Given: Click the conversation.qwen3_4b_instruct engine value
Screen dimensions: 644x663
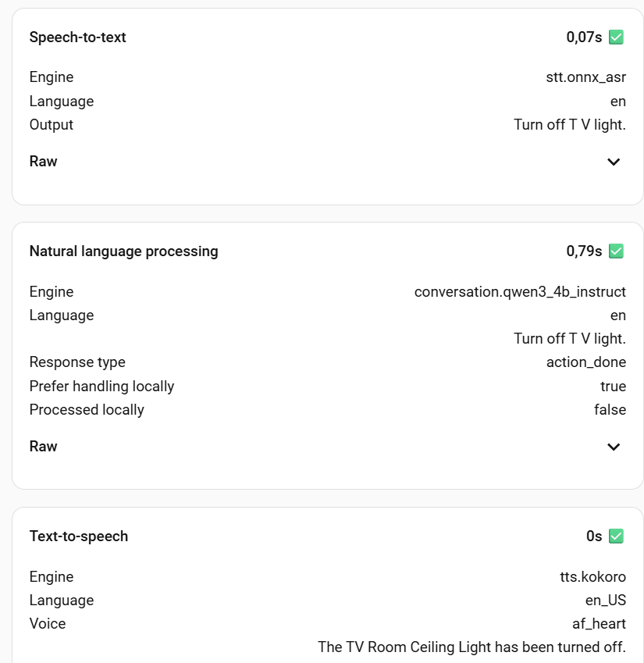Looking at the screenshot, I should tap(520, 291).
